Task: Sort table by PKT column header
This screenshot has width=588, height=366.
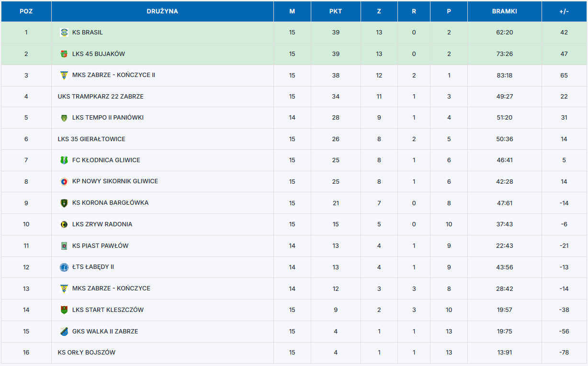Action: tap(335, 11)
